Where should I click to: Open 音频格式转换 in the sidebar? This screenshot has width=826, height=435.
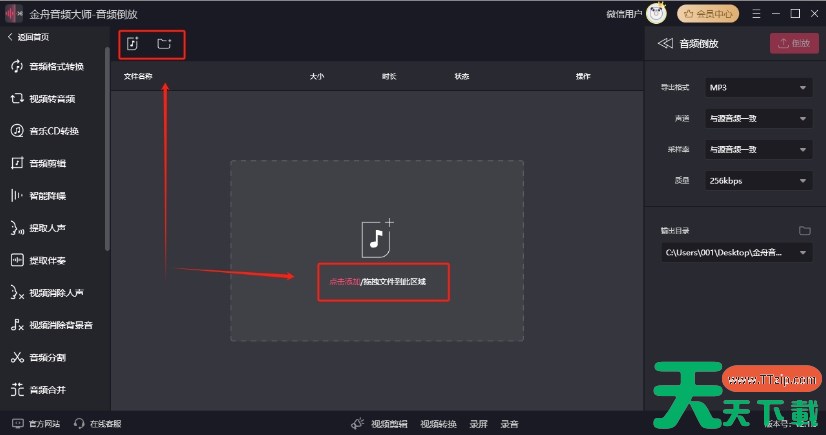[x=47, y=66]
